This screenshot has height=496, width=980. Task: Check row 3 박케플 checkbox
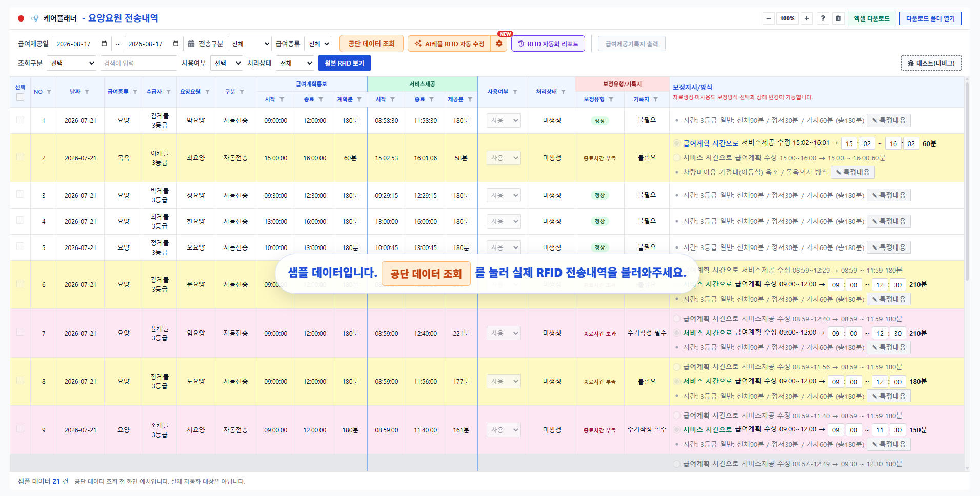tap(21, 194)
